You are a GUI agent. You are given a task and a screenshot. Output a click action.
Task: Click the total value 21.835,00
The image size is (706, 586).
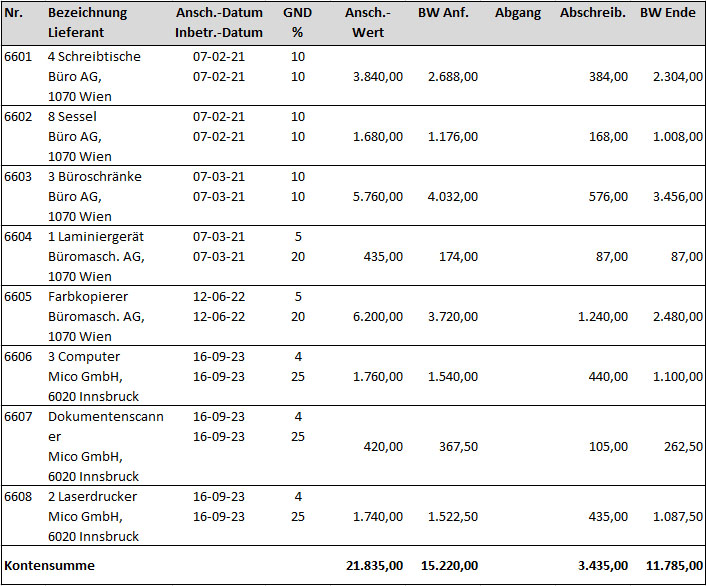click(x=374, y=565)
